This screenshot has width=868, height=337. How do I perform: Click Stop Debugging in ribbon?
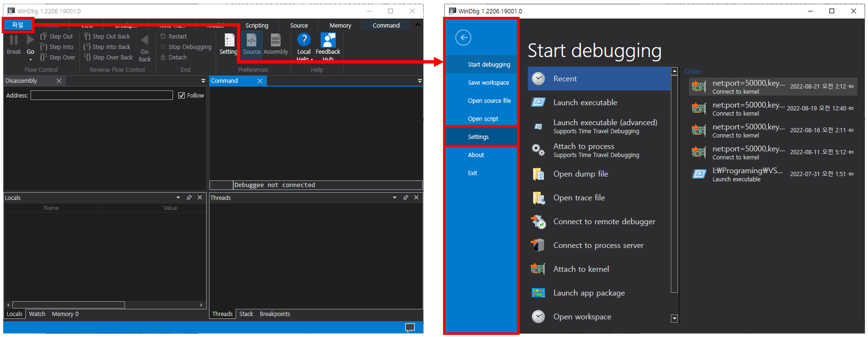(186, 47)
